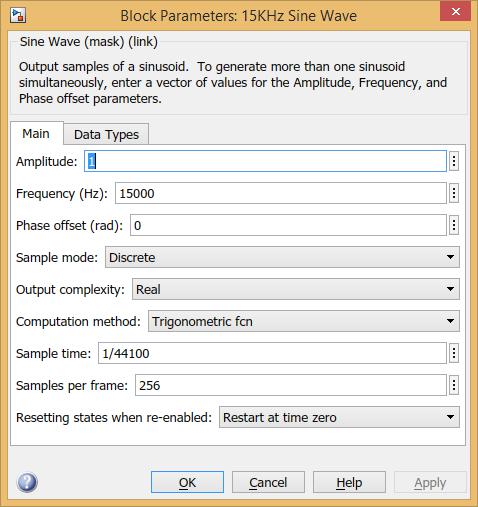The image size is (478, 507).
Task: Click into the Frequency (Hz) field
Action: 281,193
